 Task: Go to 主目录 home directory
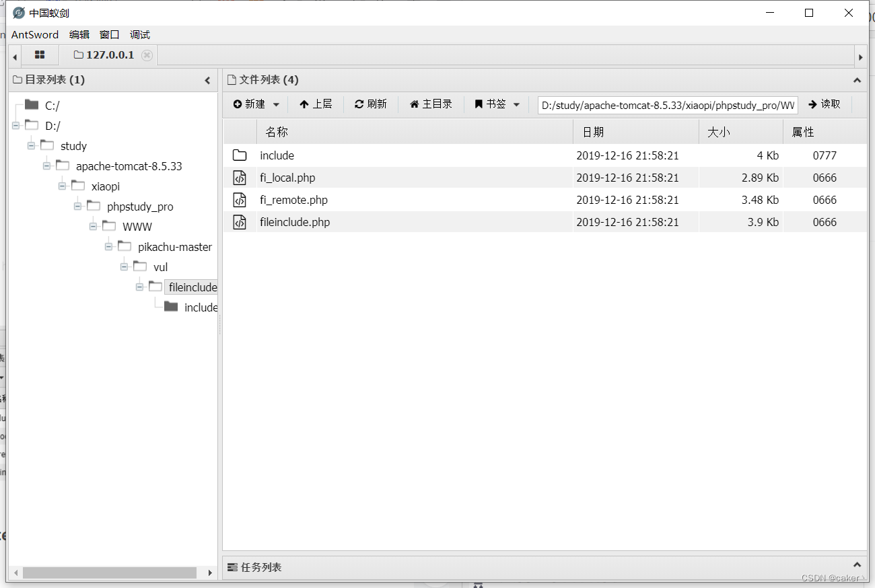coord(431,104)
